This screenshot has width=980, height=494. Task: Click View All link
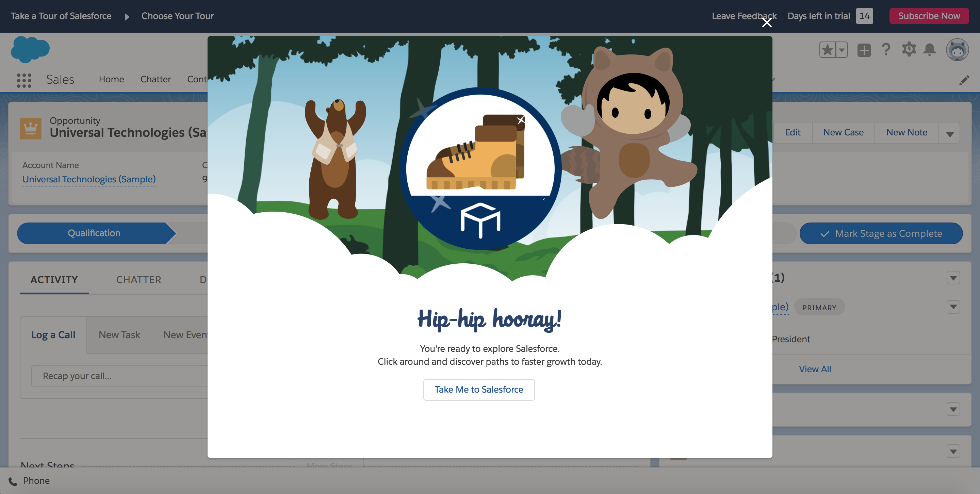[x=815, y=369]
